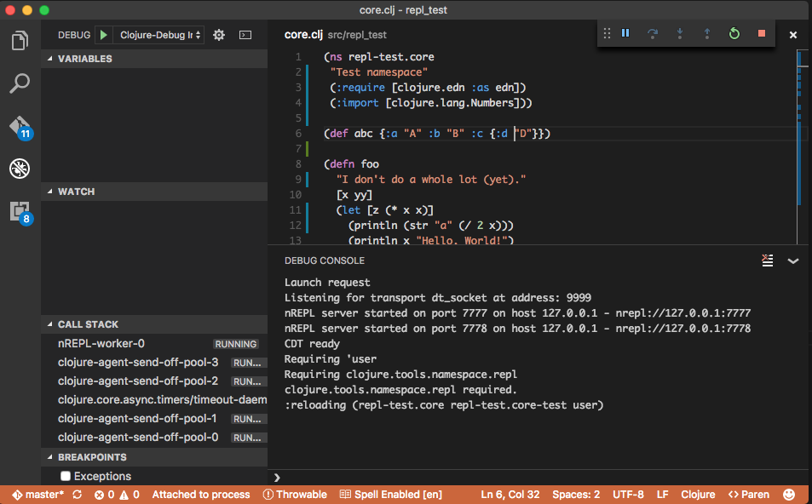Restart the debug session
The width and height of the screenshot is (812, 504).
coord(734,34)
